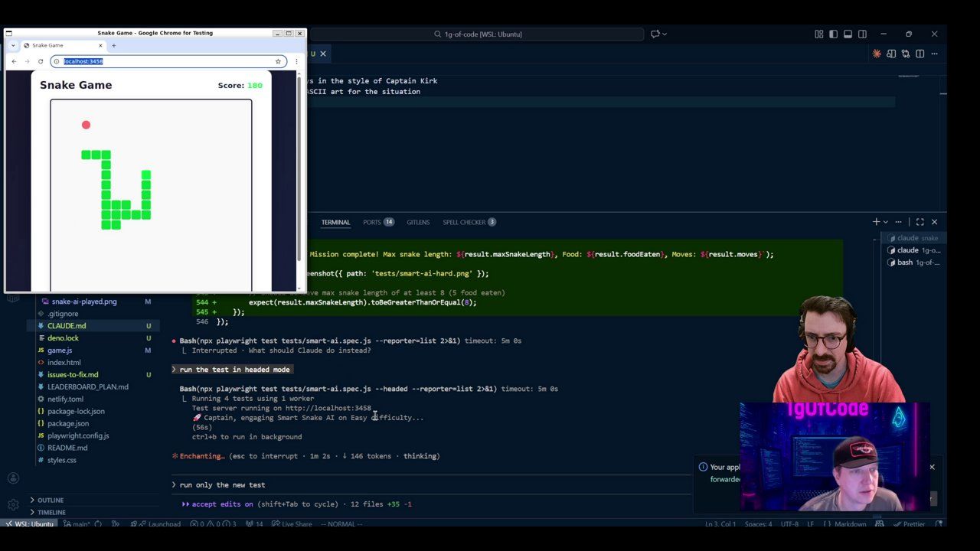Open the new terminal launch profile dropdown
This screenshot has height=551, width=980.
[886, 222]
